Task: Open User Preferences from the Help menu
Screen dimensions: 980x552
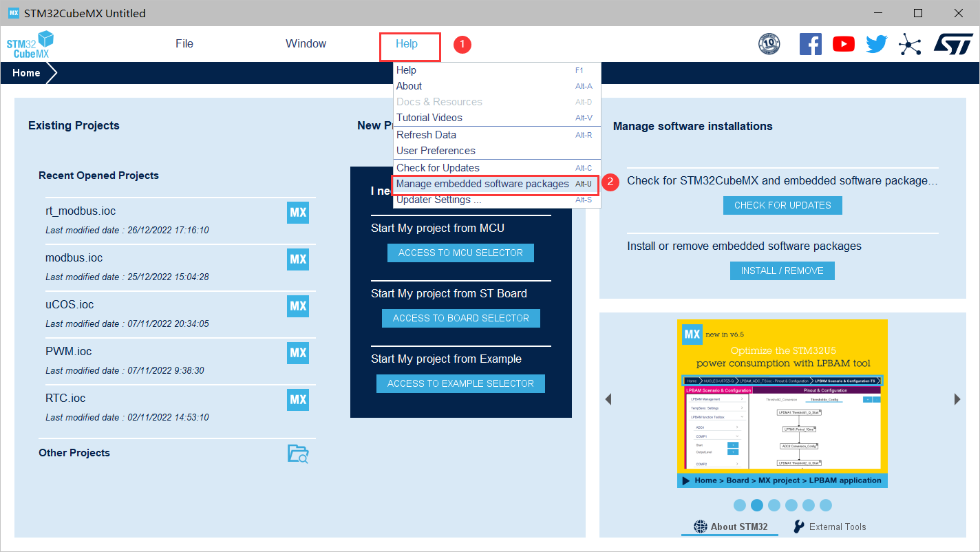Action: (x=497, y=151)
